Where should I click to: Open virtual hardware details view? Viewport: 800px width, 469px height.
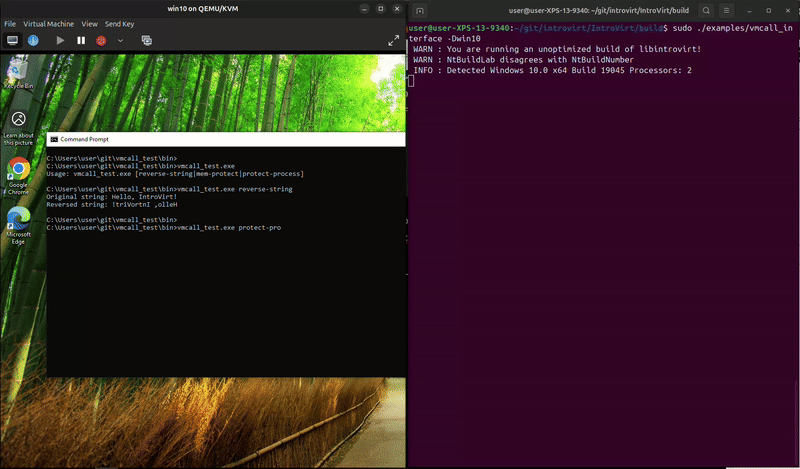click(x=33, y=40)
